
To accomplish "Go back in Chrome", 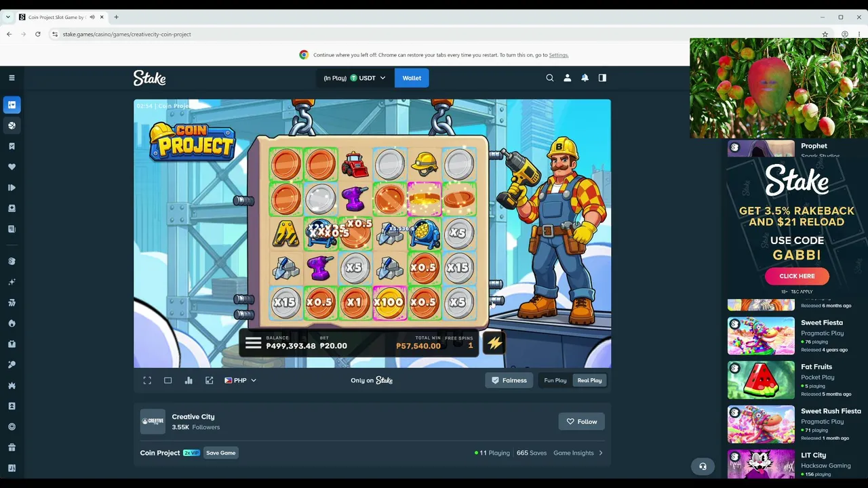I will [9, 34].
